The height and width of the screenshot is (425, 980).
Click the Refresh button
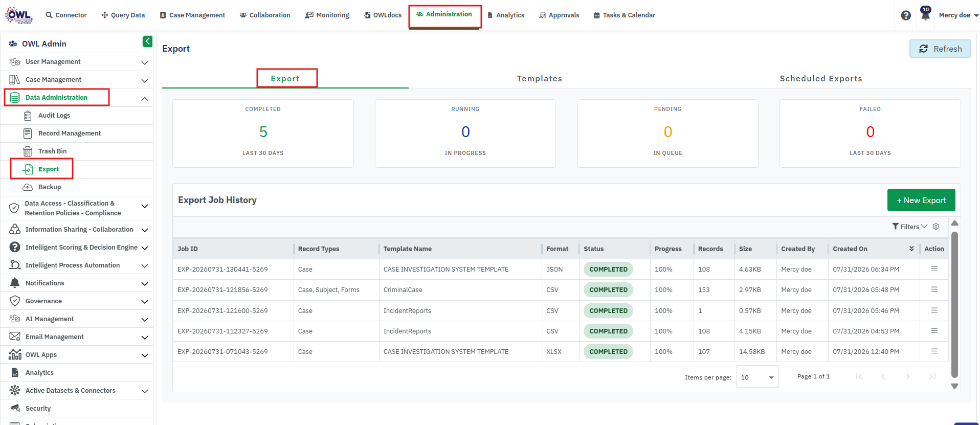(940, 49)
